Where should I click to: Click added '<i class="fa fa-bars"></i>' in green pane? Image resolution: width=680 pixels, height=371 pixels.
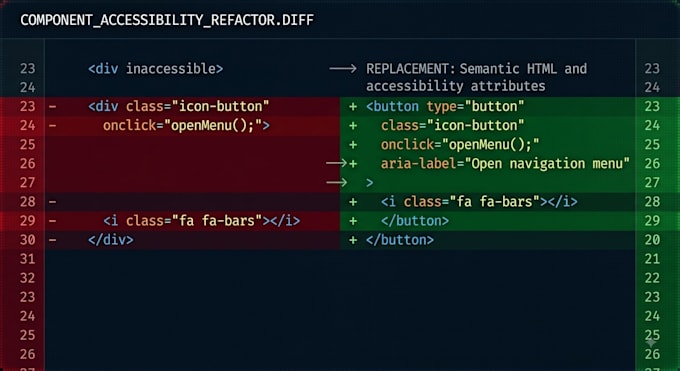point(480,201)
